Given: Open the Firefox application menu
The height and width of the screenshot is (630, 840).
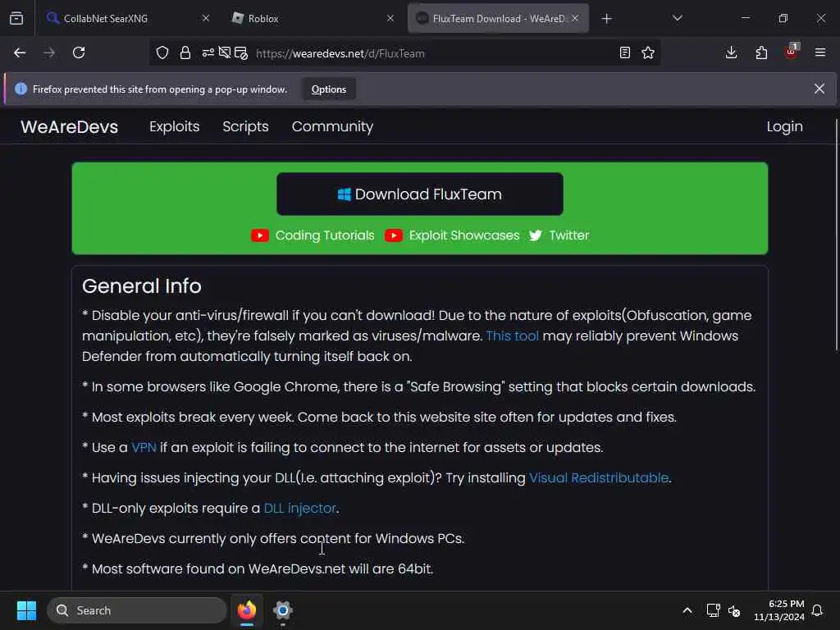Looking at the screenshot, I should click(x=820, y=52).
